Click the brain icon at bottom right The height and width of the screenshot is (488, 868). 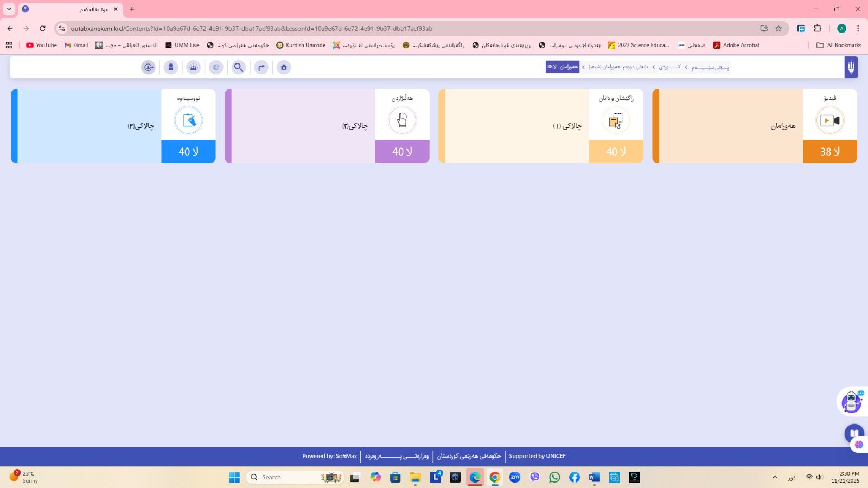tap(859, 445)
